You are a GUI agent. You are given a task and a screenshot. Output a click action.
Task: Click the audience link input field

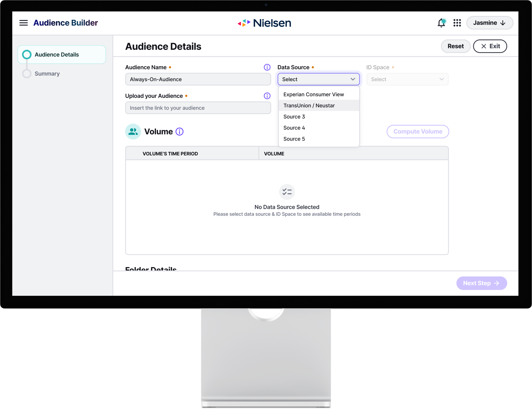[x=198, y=108]
